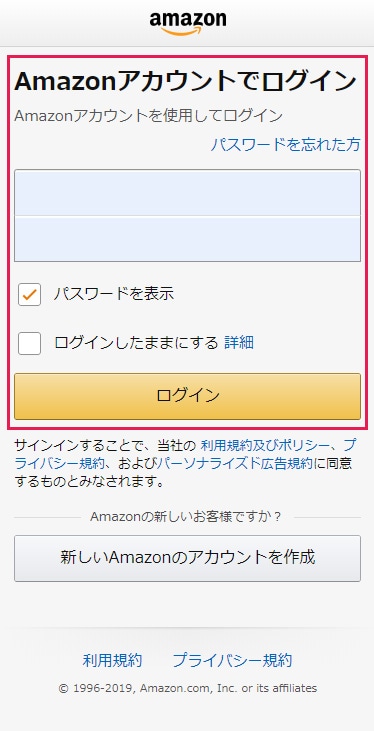Click the 1996-2019 Amazon.com copyright text

point(187,688)
